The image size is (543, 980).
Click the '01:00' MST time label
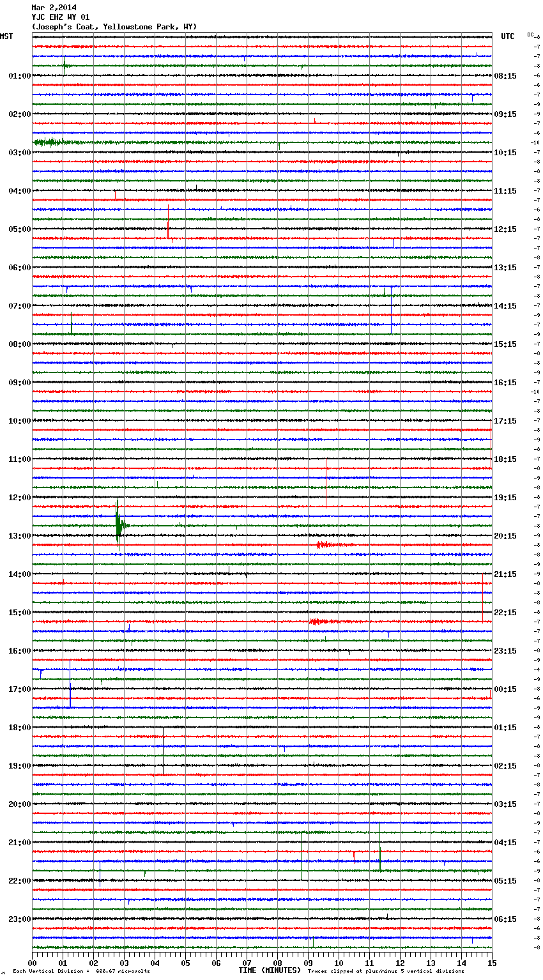coord(19,76)
